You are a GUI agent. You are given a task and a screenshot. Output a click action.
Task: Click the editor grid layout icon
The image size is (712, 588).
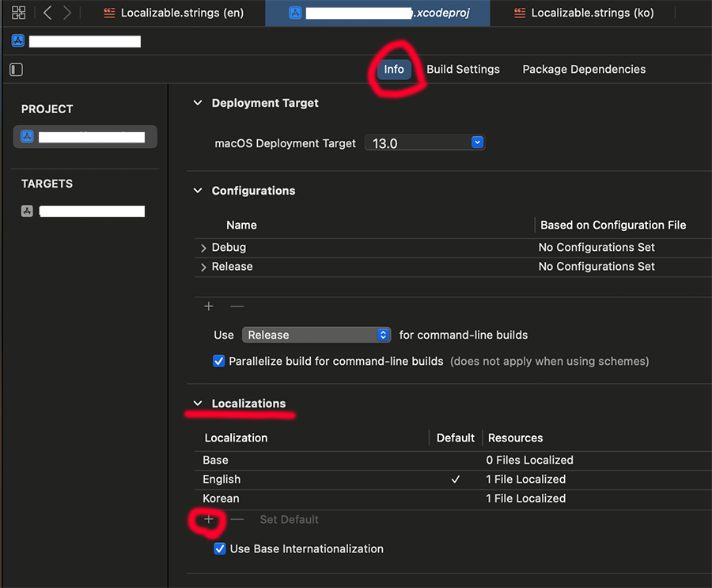pyautogui.click(x=18, y=13)
